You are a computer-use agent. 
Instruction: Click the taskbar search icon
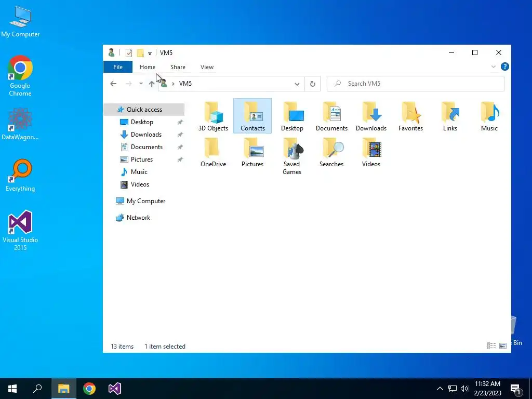37,389
